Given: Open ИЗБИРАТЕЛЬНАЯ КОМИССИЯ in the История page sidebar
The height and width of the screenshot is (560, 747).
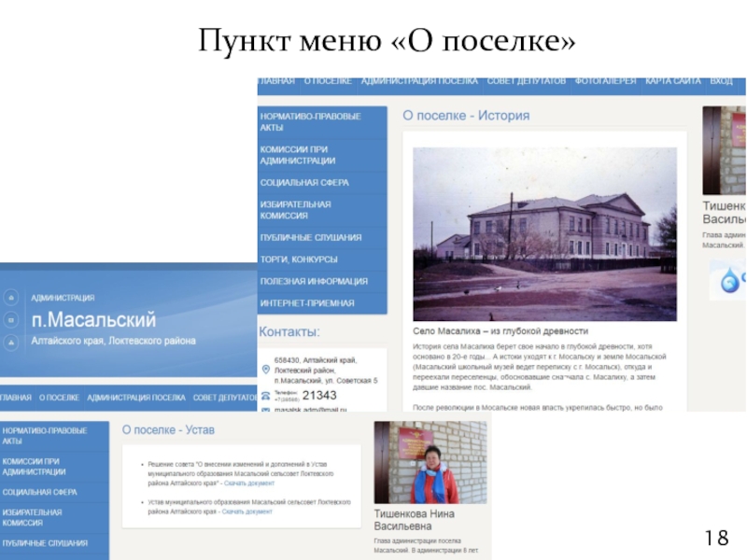Looking at the screenshot, I should [322, 210].
